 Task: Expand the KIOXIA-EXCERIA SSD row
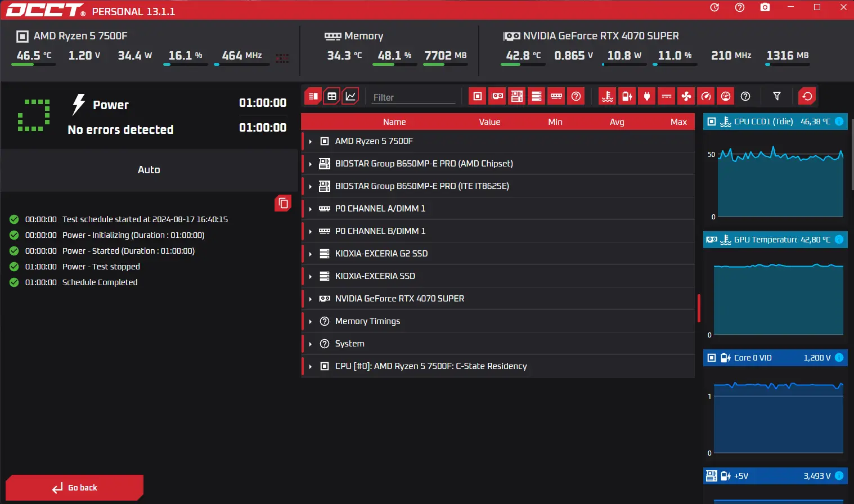(x=310, y=276)
